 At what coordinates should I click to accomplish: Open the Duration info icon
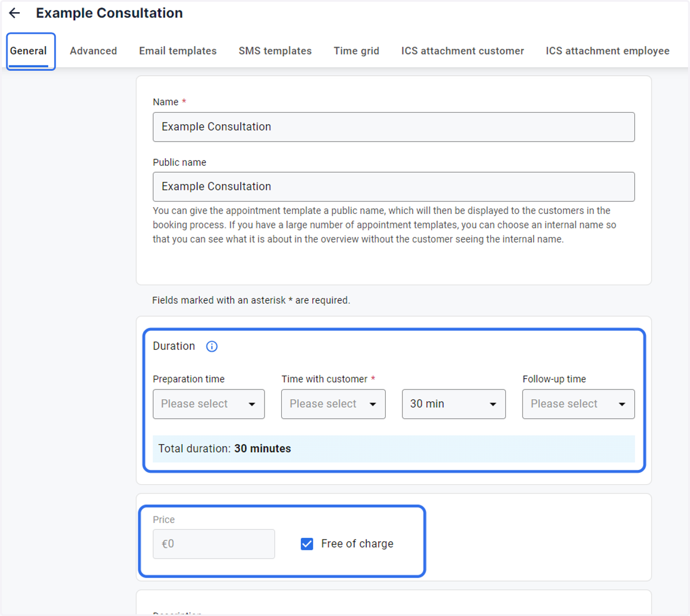[x=212, y=346]
